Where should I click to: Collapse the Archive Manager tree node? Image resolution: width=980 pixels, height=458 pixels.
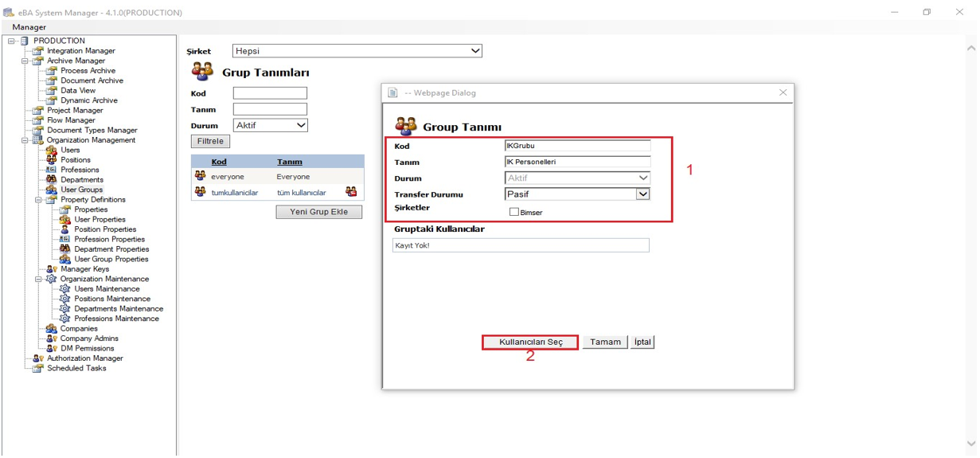[25, 61]
